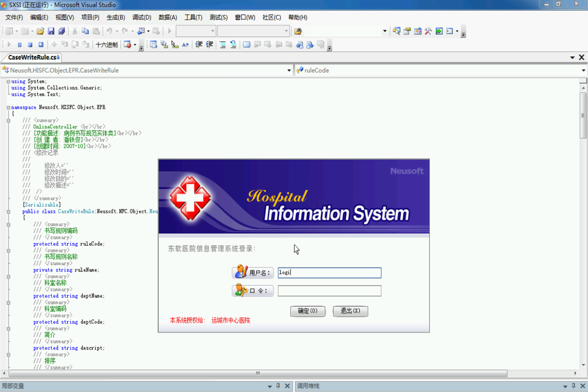Open a file with the Open File icon
Image resolution: width=588 pixels, height=392 pixels.
pos(40,31)
